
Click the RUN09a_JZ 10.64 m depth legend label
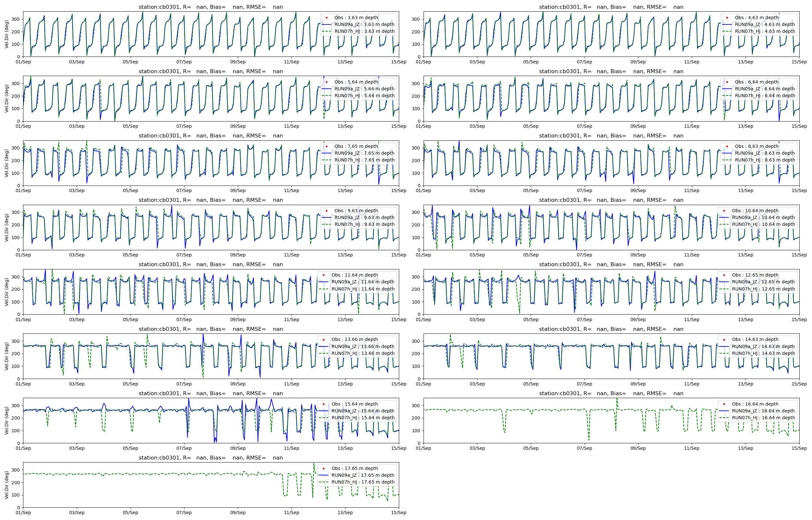(763, 217)
